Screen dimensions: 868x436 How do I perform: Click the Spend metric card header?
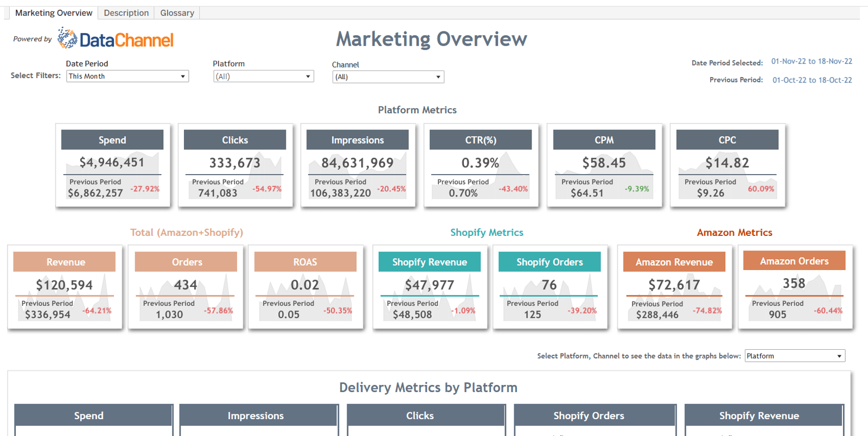pyautogui.click(x=112, y=140)
